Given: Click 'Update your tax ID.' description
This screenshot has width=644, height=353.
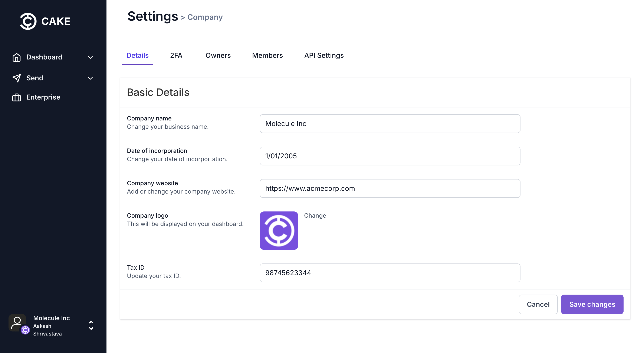Looking at the screenshot, I should (154, 276).
